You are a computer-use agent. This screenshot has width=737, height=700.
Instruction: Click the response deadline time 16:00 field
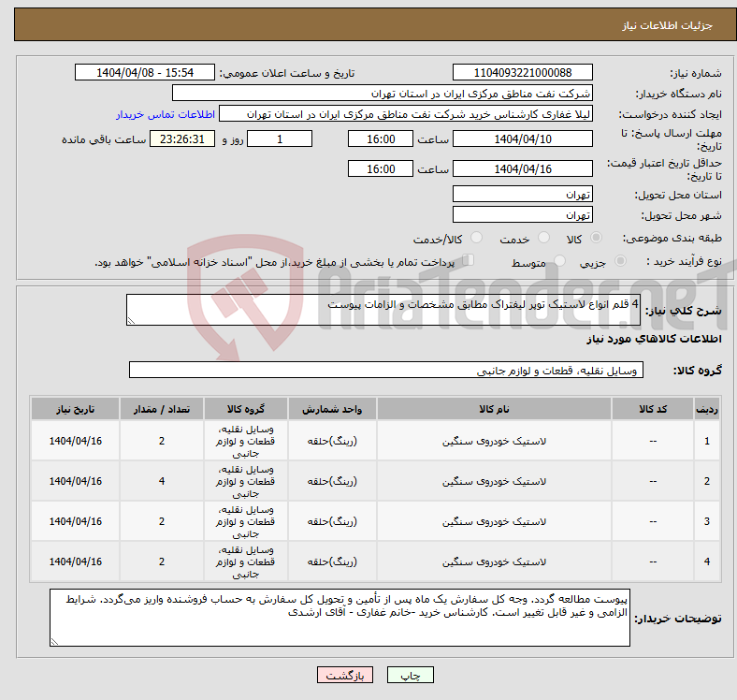coord(381,139)
